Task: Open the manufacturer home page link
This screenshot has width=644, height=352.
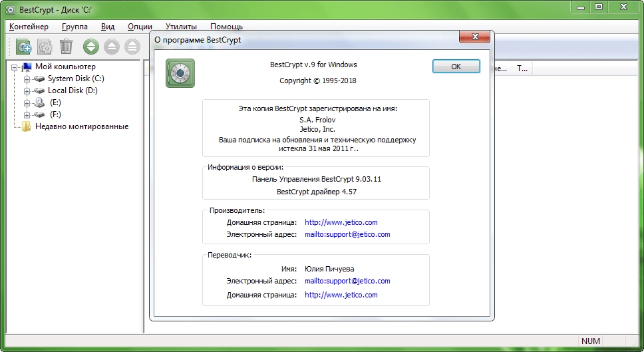Action: 341,222
